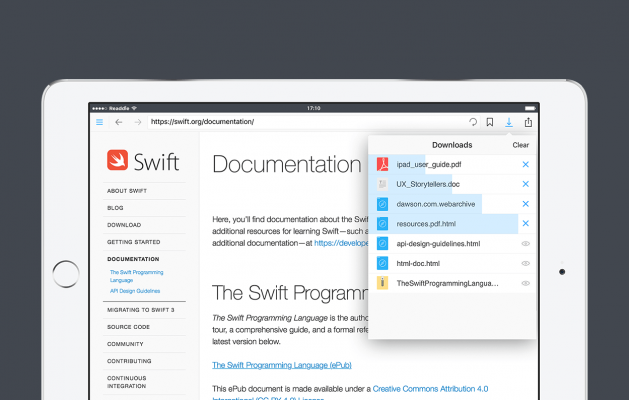Reload the page with refresh icon

click(473, 122)
